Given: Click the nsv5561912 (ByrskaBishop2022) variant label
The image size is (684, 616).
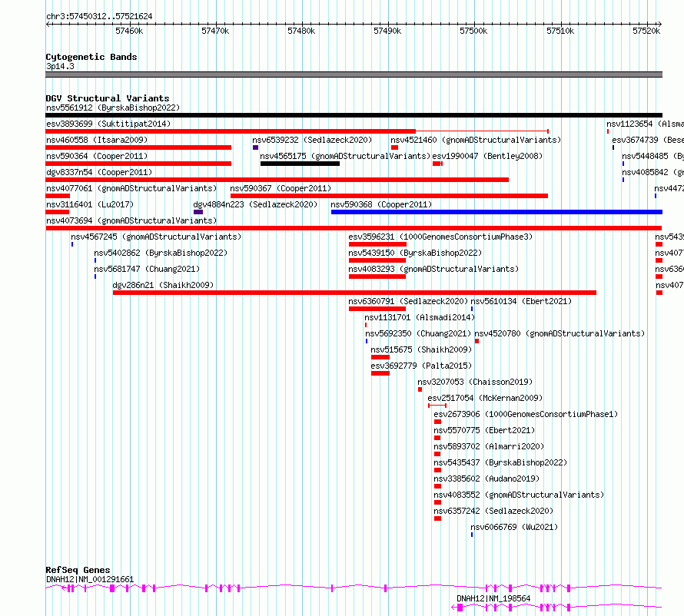Looking at the screenshot, I should (x=113, y=108).
